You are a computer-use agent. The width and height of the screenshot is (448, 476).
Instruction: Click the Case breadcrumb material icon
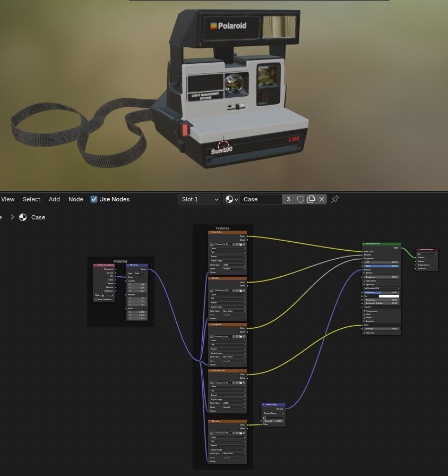pyautogui.click(x=23, y=217)
